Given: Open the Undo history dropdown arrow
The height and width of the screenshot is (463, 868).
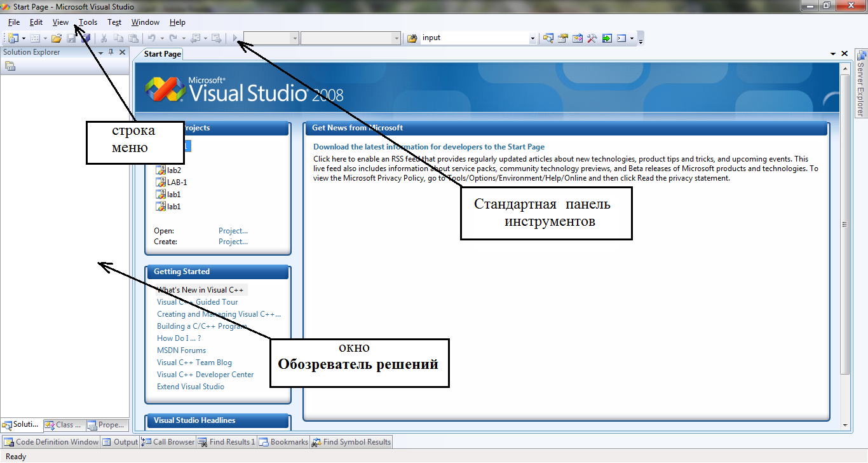Looking at the screenshot, I should [x=162, y=38].
